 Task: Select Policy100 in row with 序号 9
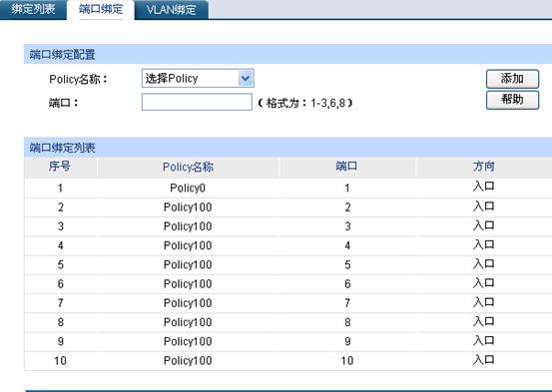[x=188, y=341]
